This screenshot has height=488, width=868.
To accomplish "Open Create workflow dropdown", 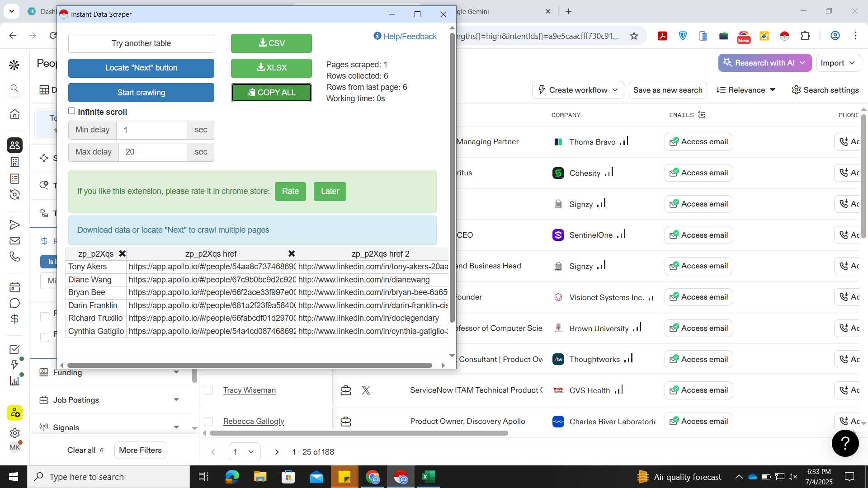I will [x=578, y=90].
